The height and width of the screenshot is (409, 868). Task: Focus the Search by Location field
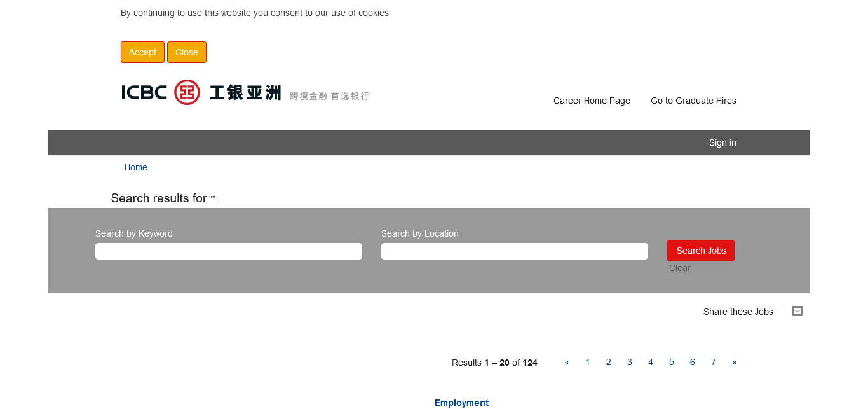[515, 251]
